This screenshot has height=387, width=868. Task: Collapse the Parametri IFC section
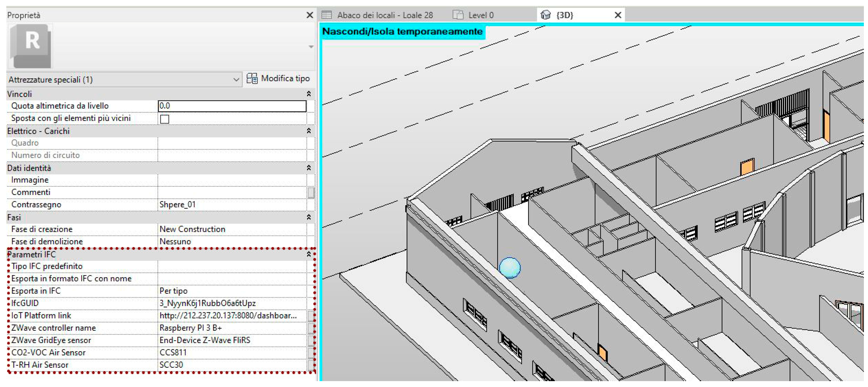(x=308, y=254)
